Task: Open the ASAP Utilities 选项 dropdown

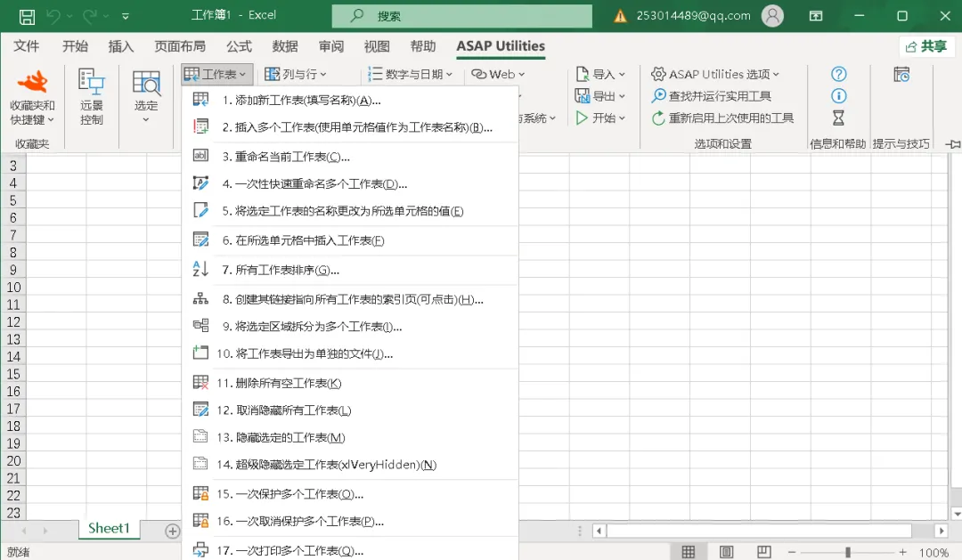Action: tap(714, 74)
